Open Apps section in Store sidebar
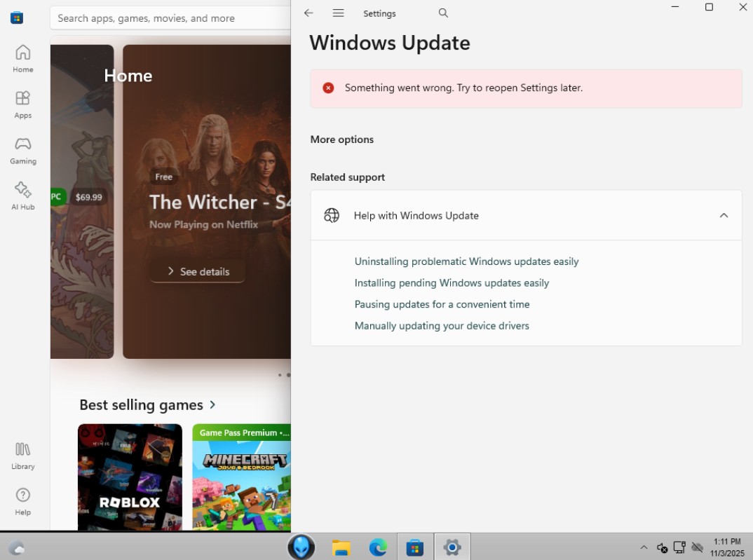Screen dimensions: 753x560 point(23,104)
